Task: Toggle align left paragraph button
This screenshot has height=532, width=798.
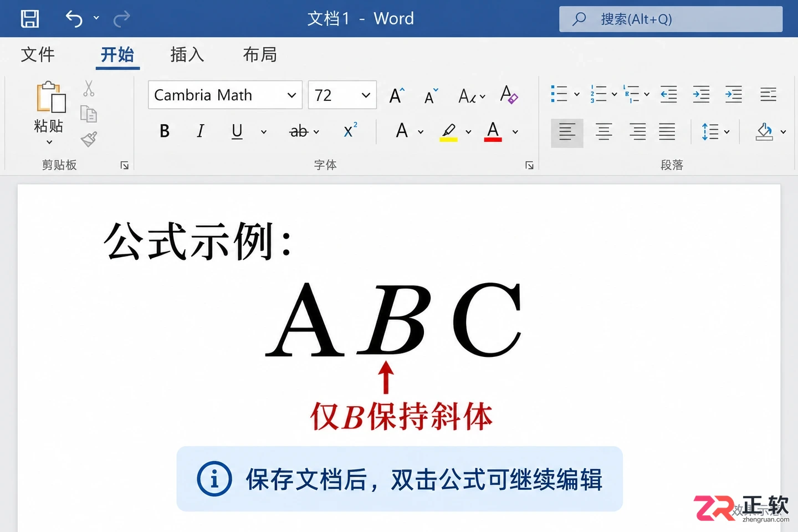Action: (x=567, y=133)
